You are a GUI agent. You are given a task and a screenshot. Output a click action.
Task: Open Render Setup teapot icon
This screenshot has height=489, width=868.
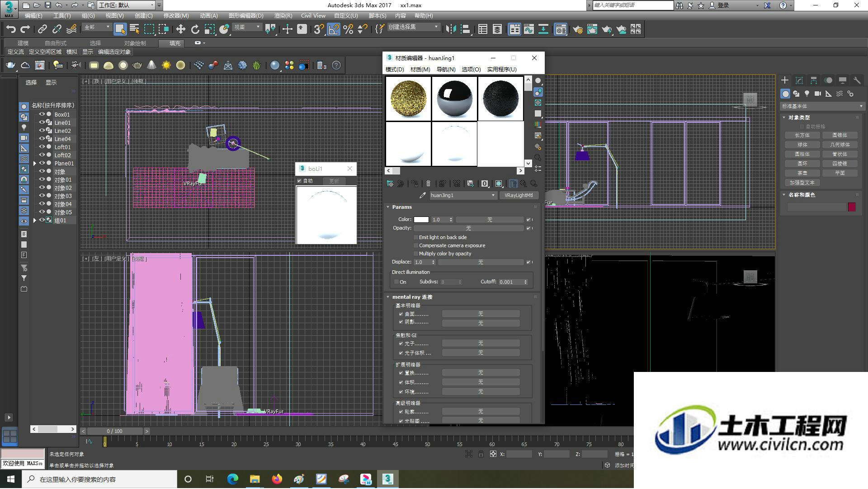(578, 29)
